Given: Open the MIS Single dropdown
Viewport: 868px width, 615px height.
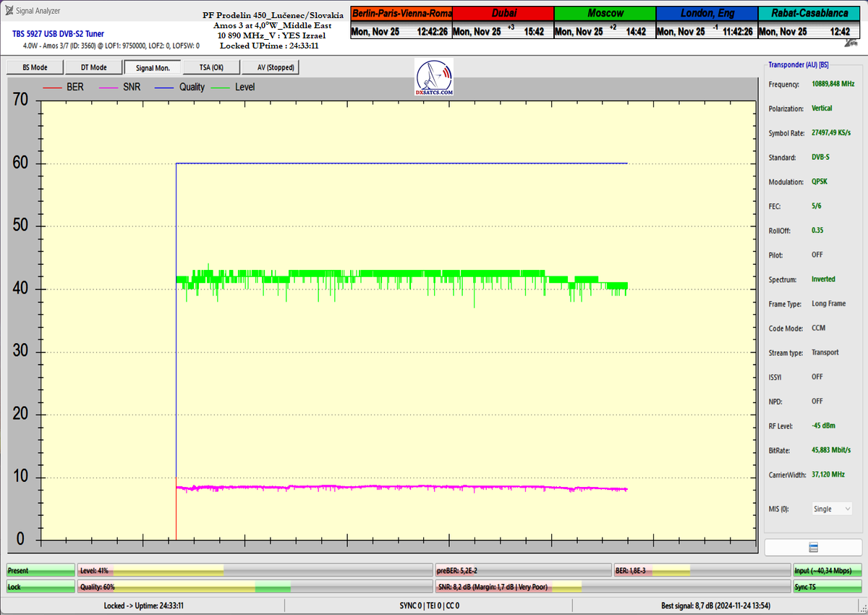Looking at the screenshot, I should [831, 509].
